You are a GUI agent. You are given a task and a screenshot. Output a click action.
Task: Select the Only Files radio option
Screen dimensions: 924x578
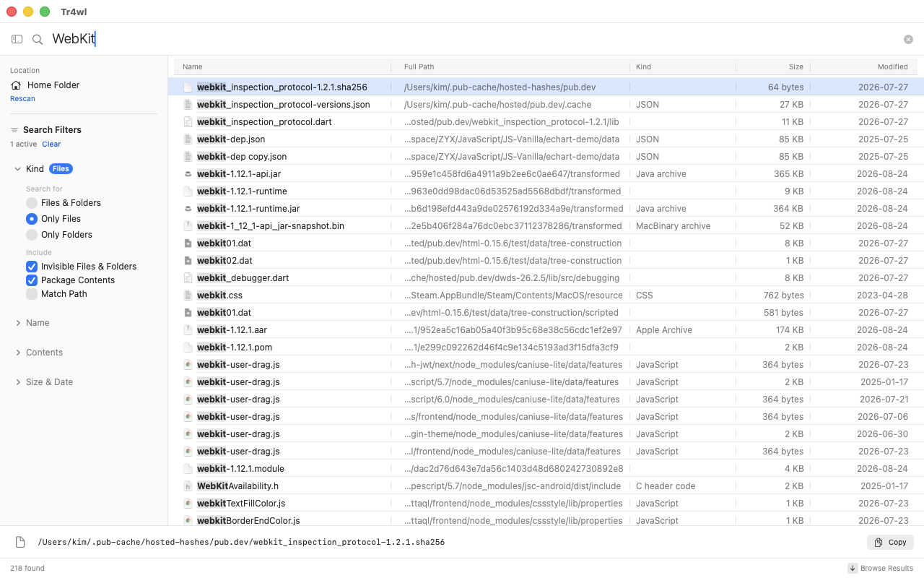point(32,219)
